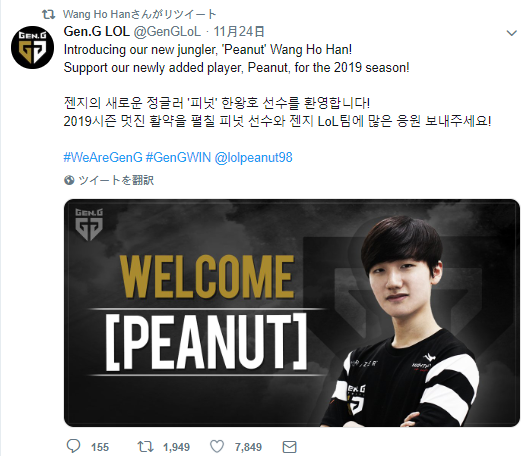Visit the @lolpeanut98 mention
The height and width of the screenshot is (456, 528).
253,157
